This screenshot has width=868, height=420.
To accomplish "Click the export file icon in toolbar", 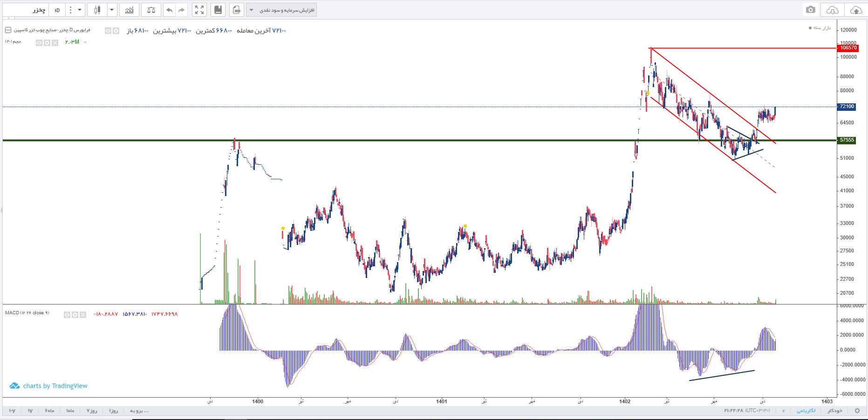I will (x=236, y=10).
